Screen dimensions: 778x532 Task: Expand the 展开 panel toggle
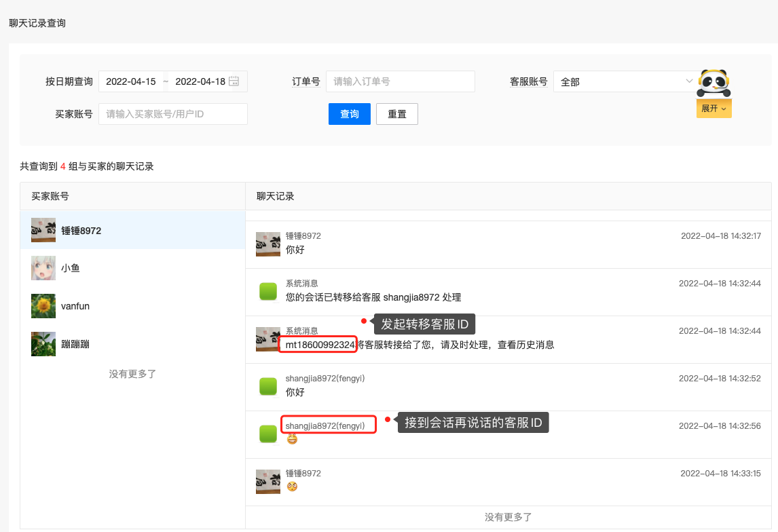[714, 109]
